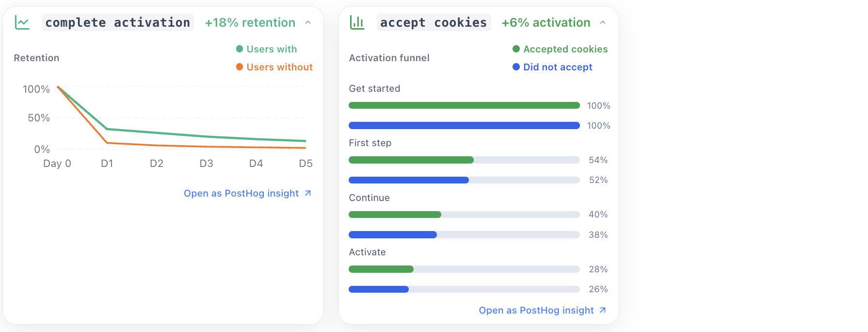The width and height of the screenshot is (868, 332).
Task: Open retention chart as PostHog insight
Action: 241,193
